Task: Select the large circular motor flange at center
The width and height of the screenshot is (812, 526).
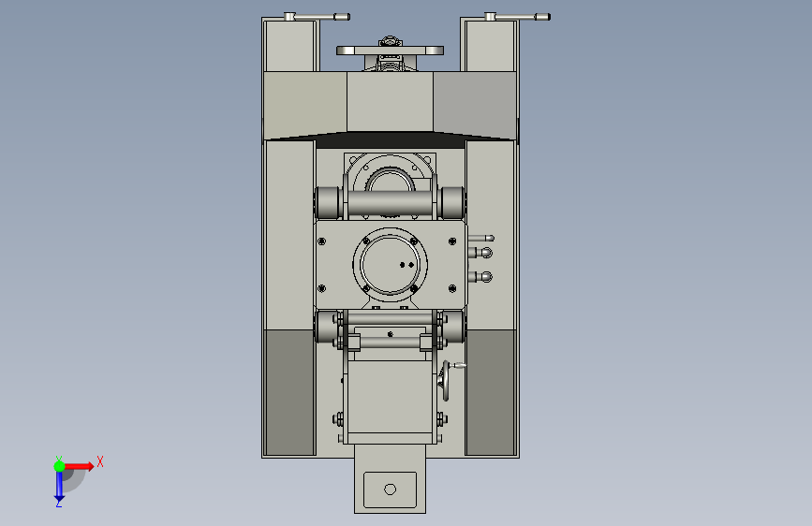Action: 391,265
